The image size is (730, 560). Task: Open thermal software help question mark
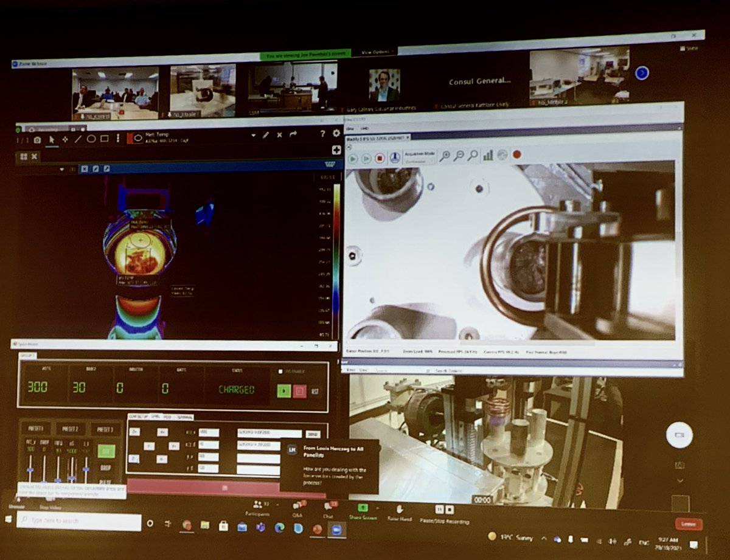[322, 134]
